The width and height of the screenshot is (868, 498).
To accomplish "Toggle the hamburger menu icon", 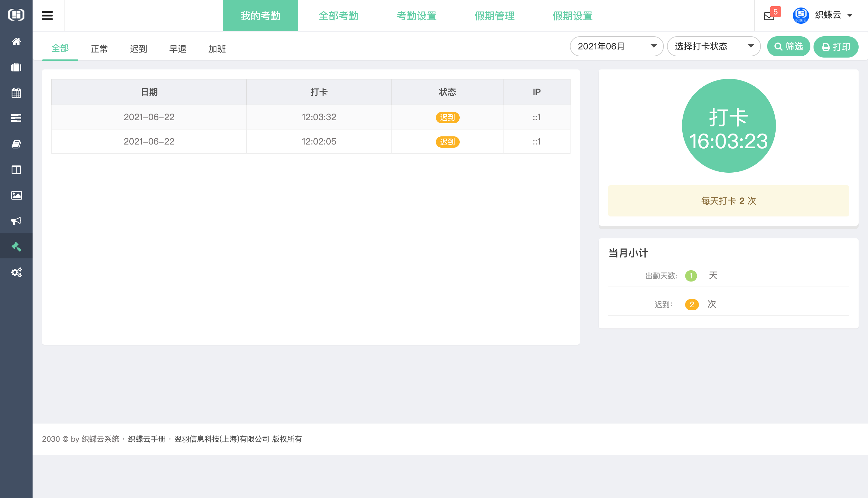I will point(47,16).
